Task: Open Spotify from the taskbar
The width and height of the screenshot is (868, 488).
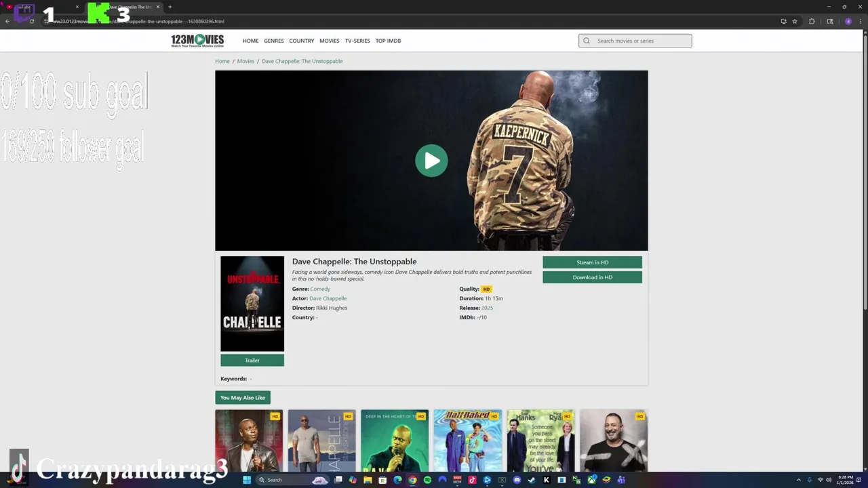Action: pos(428,480)
